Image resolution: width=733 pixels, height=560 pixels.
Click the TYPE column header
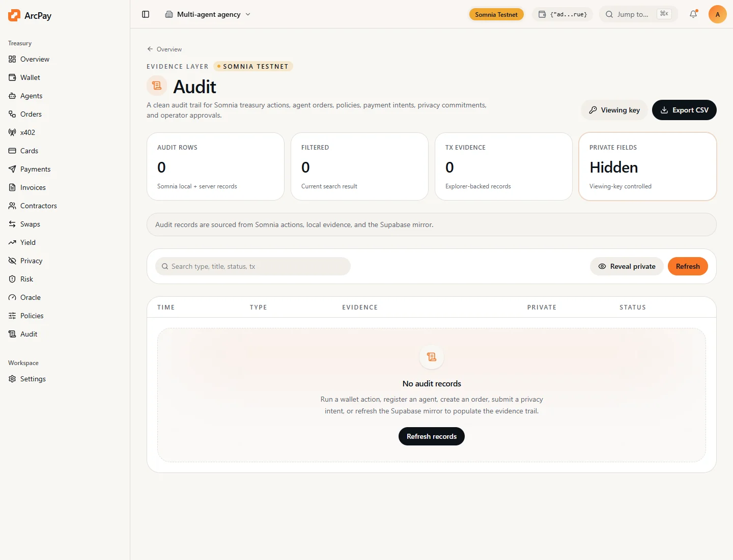(x=259, y=307)
